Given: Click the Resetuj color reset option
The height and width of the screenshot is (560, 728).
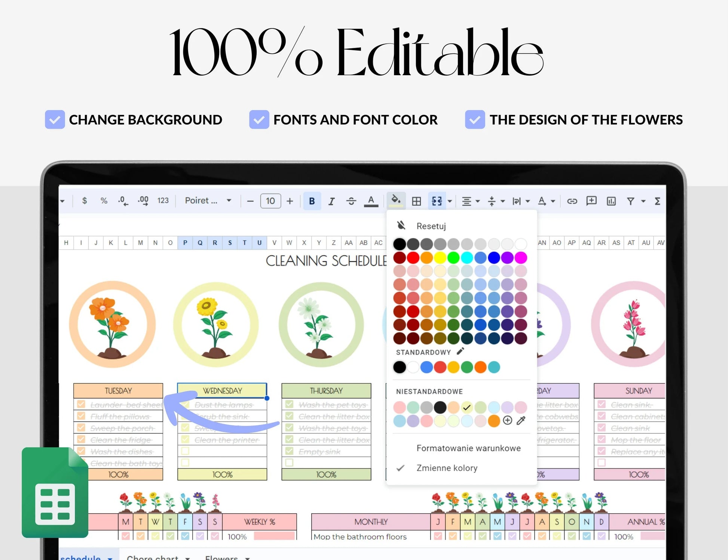Looking at the screenshot, I should click(x=431, y=226).
